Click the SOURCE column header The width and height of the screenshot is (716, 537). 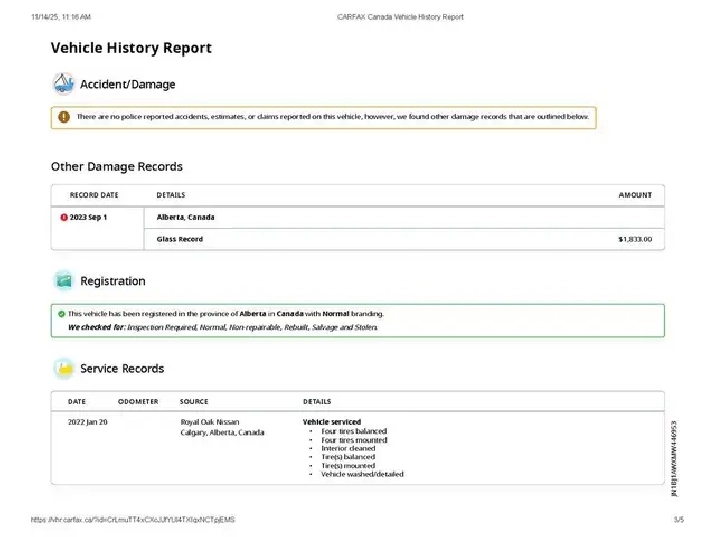(194, 401)
